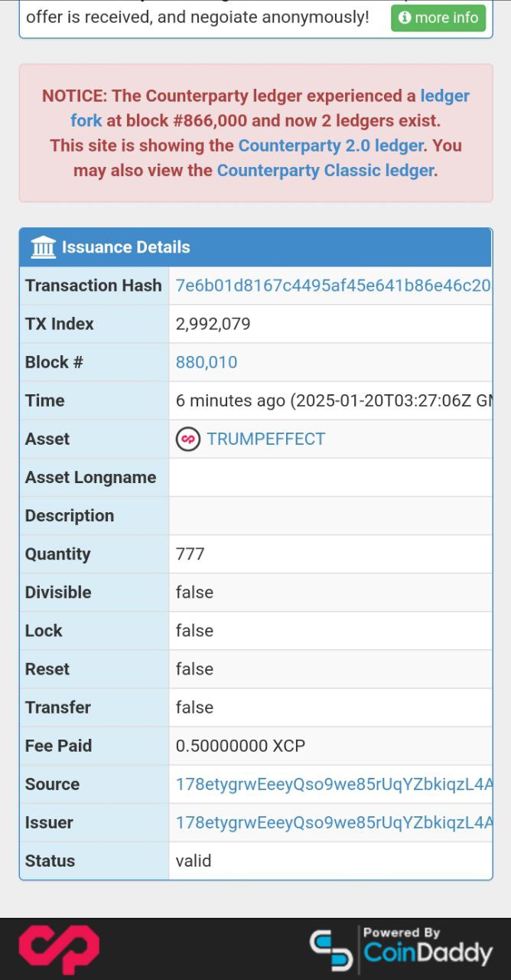Click the green more info button
511x980 pixels.
[x=438, y=18]
